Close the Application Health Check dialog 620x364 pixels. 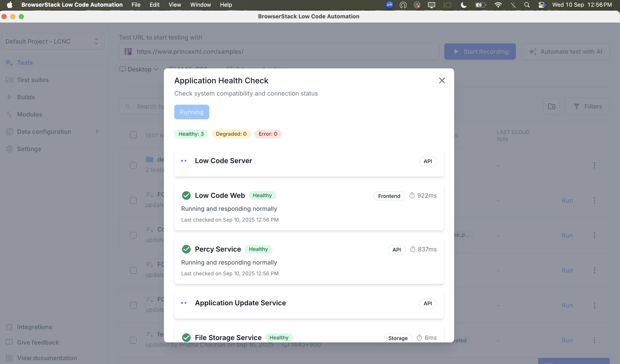click(442, 80)
